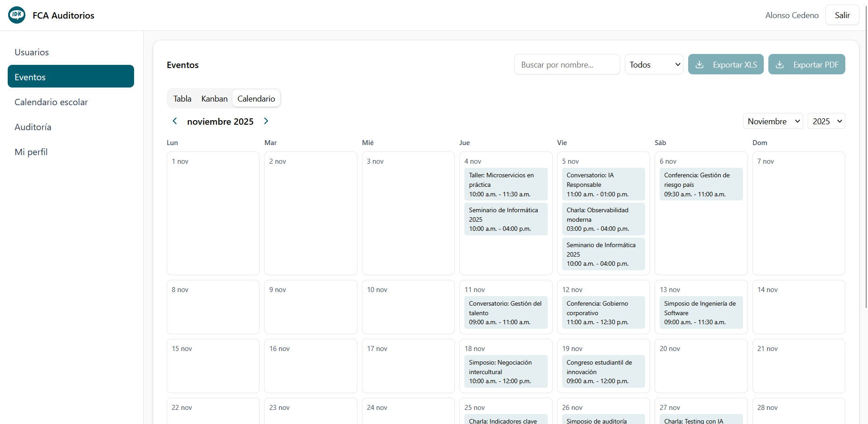
Task: Click the download icon on Exportar PDF
Action: [780, 64]
